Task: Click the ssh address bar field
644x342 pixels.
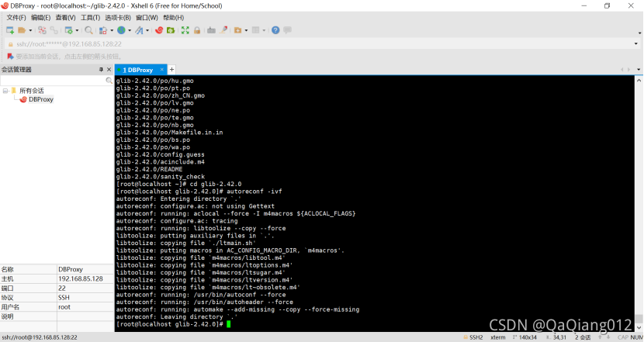Action: click(323, 44)
